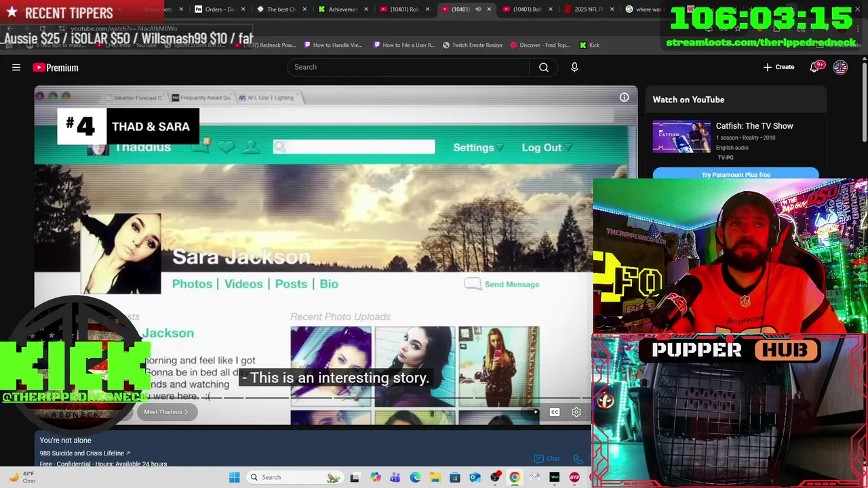Viewport: 868px width, 488px height.
Task: Switch to Google Chrome on the taskbar
Action: tap(515, 477)
